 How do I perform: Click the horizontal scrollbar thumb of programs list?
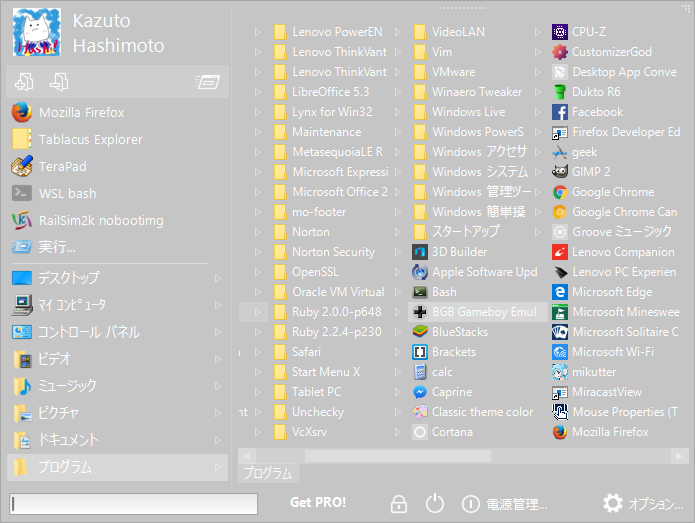[398, 456]
